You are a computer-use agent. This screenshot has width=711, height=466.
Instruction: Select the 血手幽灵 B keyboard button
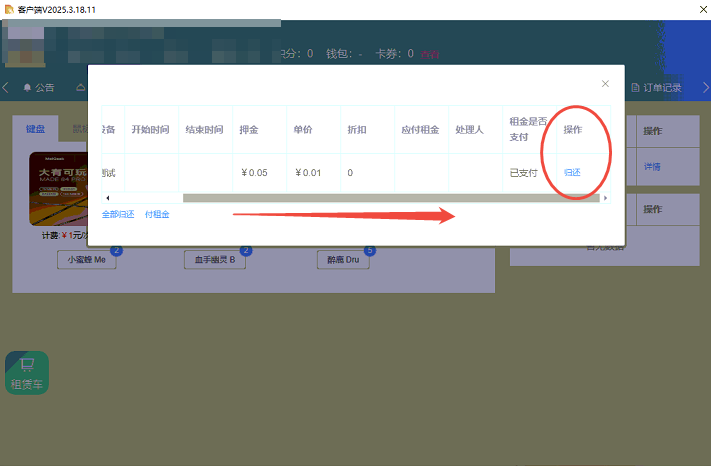pos(214,260)
